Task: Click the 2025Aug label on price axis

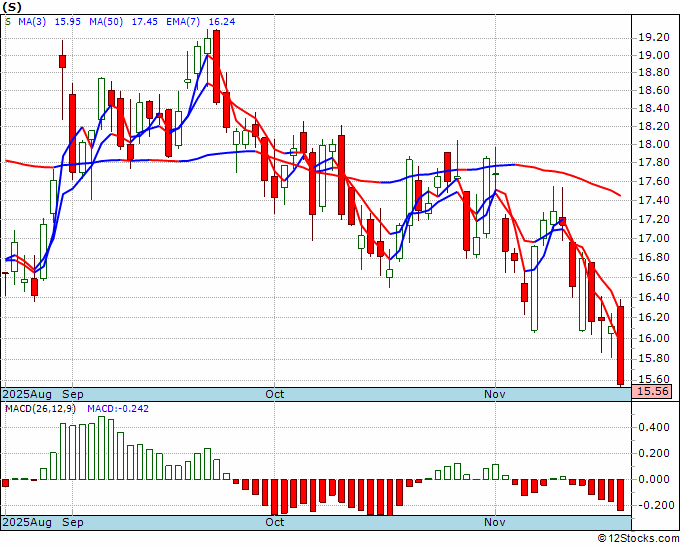Action: click(27, 394)
